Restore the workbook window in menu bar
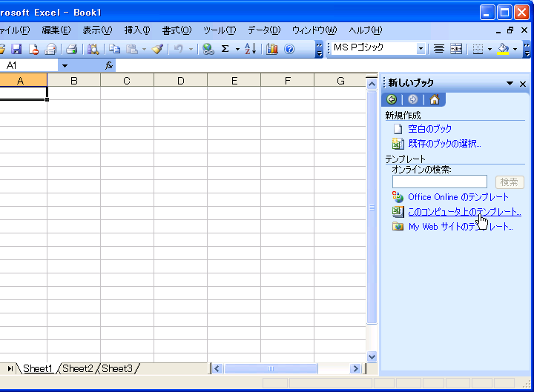This screenshot has height=392, width=534. coord(510,30)
